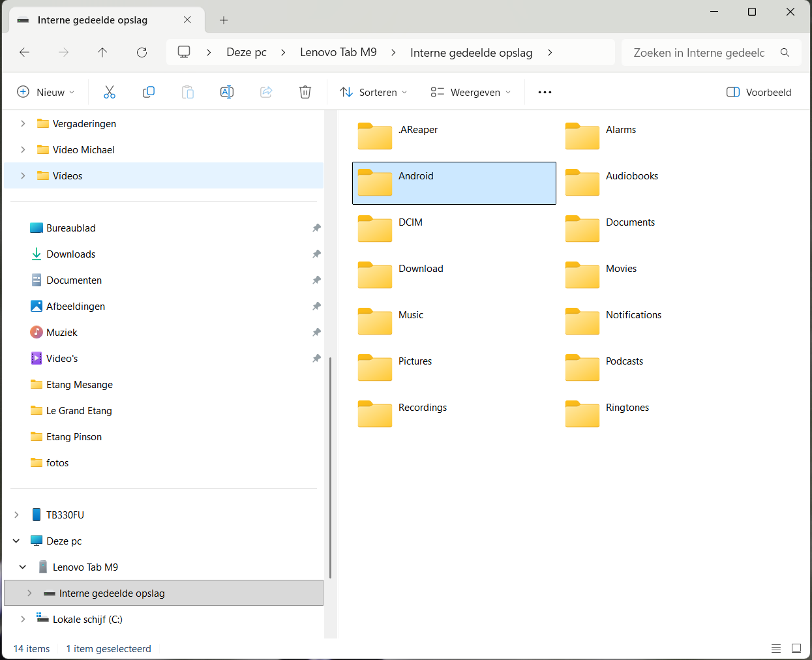
Task: Select the DCIM folder
Action: [410, 222]
